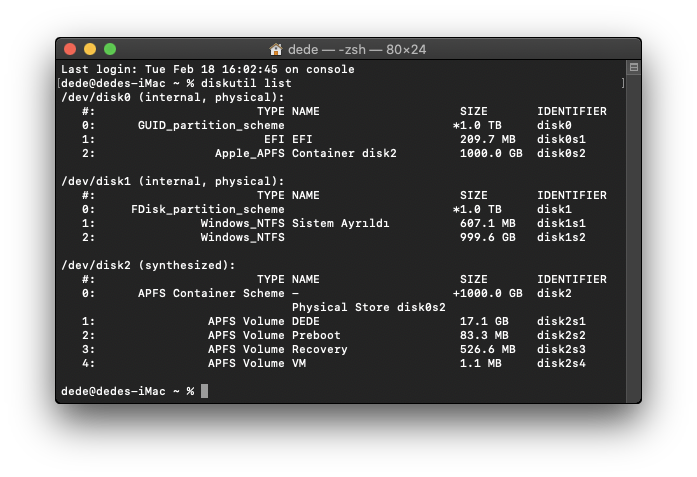Click the APFS Volume 'Preboot' row
Viewport: 697px width, 477px height.
tap(316, 335)
